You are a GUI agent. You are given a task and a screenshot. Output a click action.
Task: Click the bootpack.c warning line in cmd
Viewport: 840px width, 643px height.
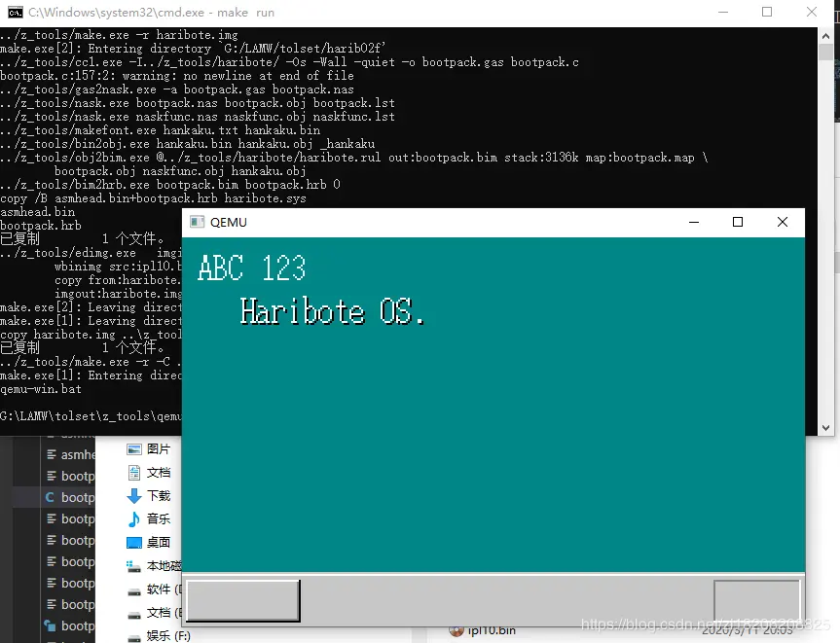click(x=177, y=76)
